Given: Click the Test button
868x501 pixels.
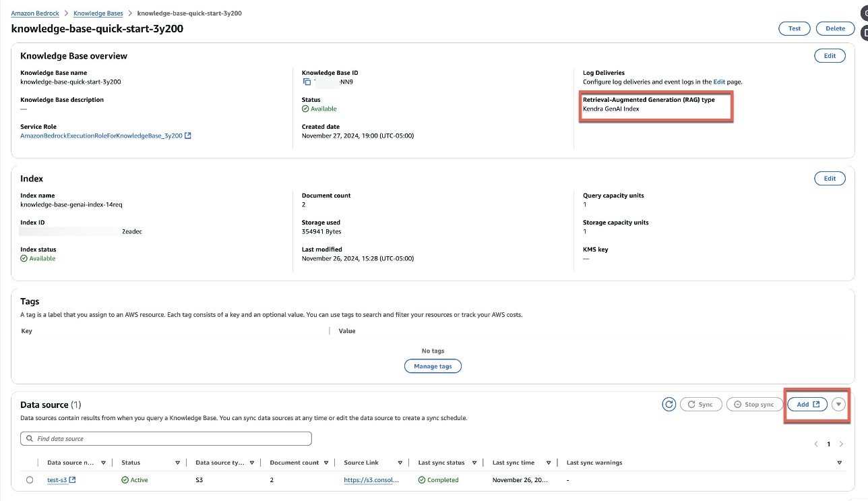Looking at the screenshot, I should click(795, 28).
